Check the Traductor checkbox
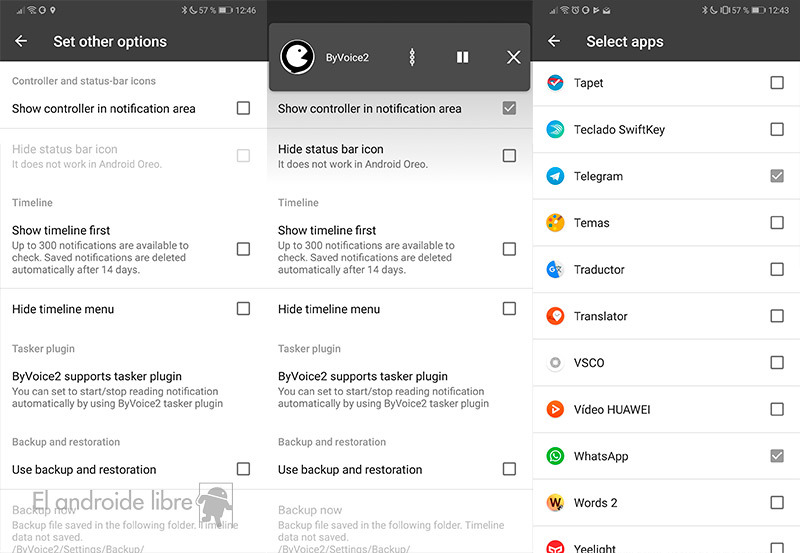This screenshot has height=553, width=800. tap(777, 269)
